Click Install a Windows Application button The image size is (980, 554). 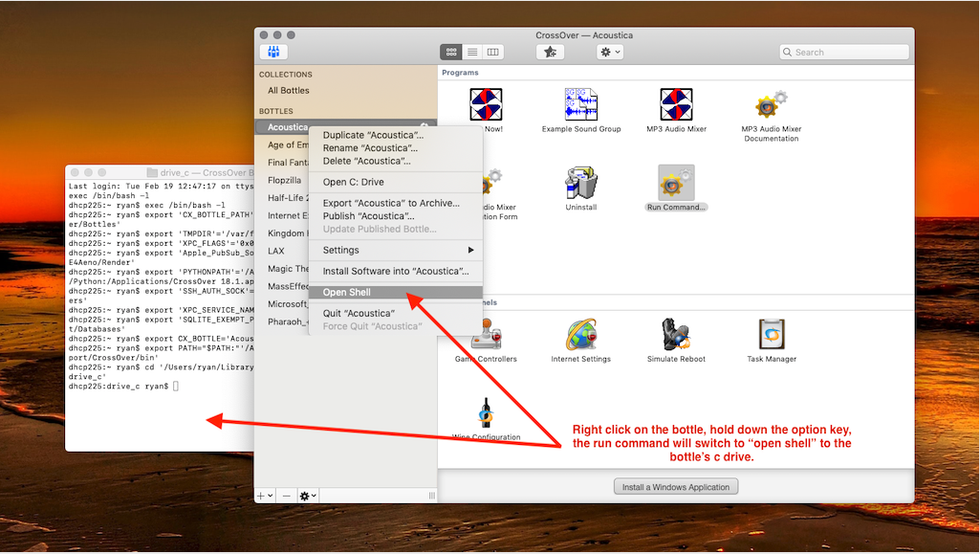point(675,487)
